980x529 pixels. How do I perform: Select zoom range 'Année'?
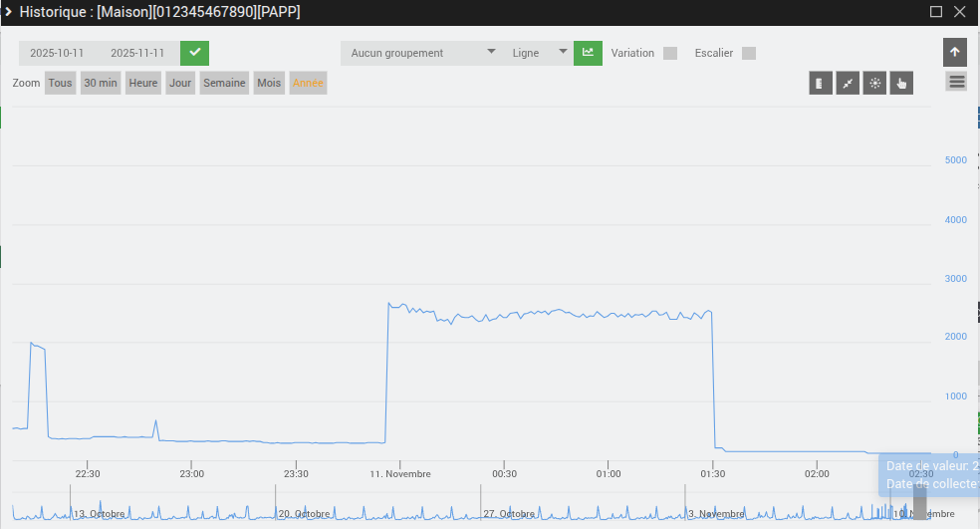[308, 83]
